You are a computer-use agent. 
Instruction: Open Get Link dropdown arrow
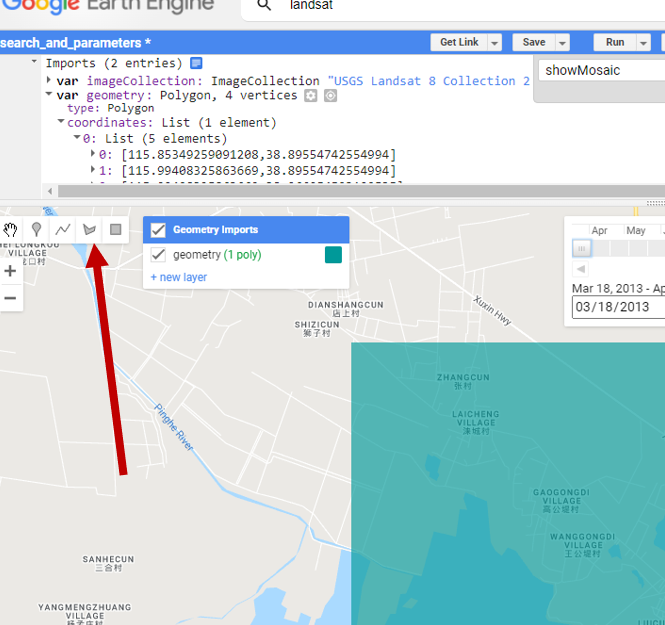coord(494,43)
